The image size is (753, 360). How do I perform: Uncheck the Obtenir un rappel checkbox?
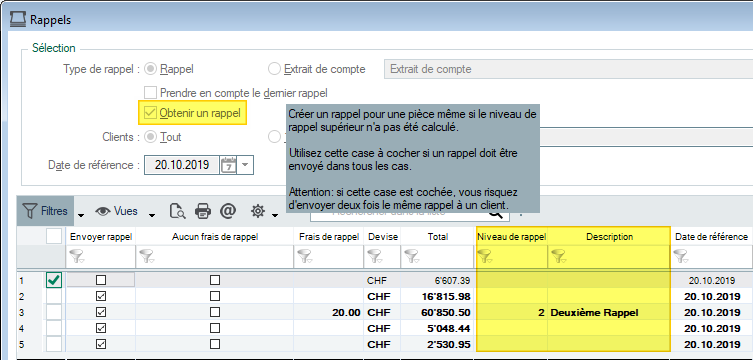(x=151, y=113)
